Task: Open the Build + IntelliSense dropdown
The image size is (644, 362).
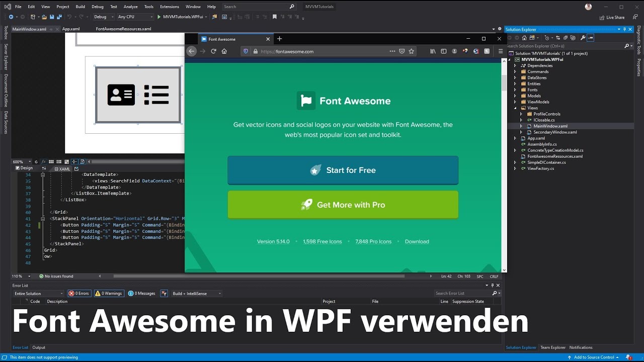Action: (x=196, y=293)
